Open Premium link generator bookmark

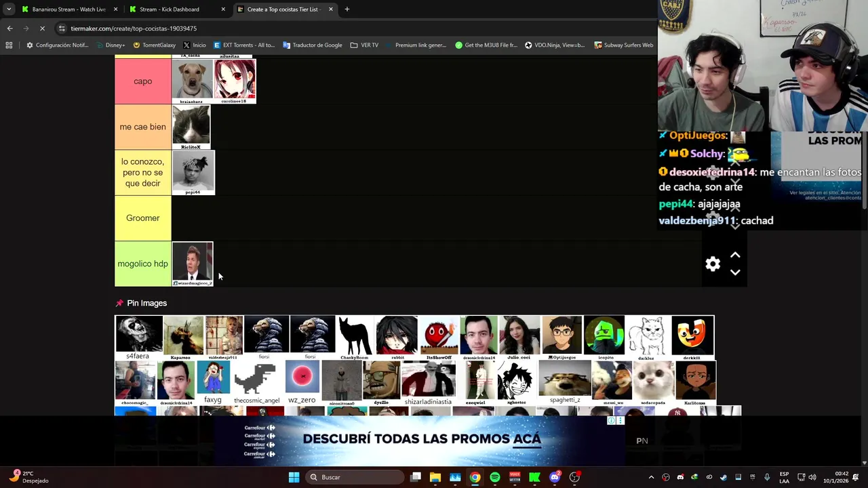(x=416, y=45)
